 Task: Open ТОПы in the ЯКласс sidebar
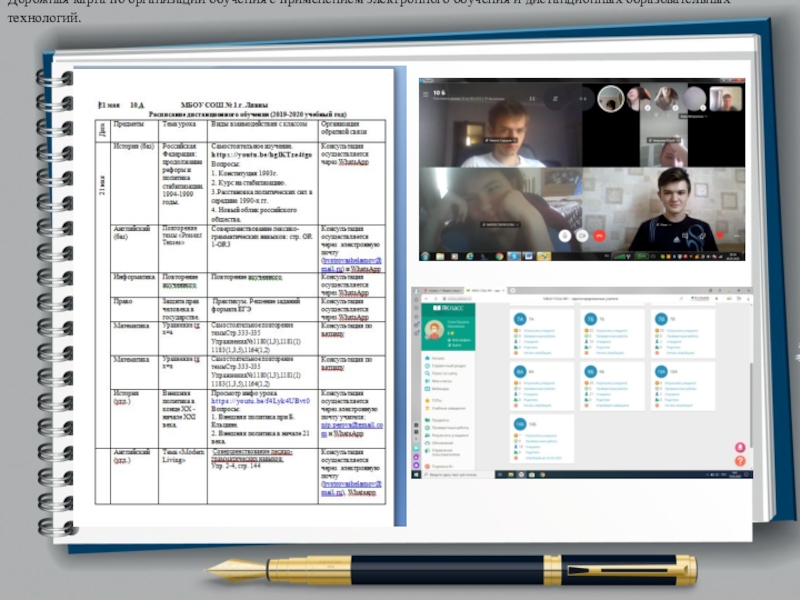tap(434, 401)
